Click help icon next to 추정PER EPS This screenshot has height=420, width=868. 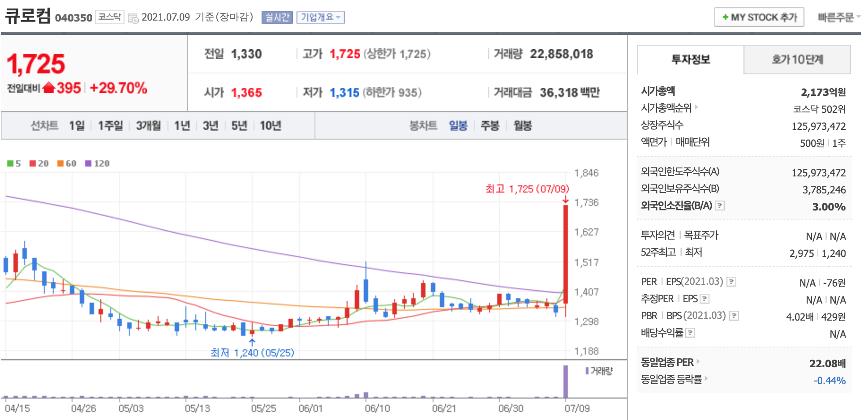point(705,299)
